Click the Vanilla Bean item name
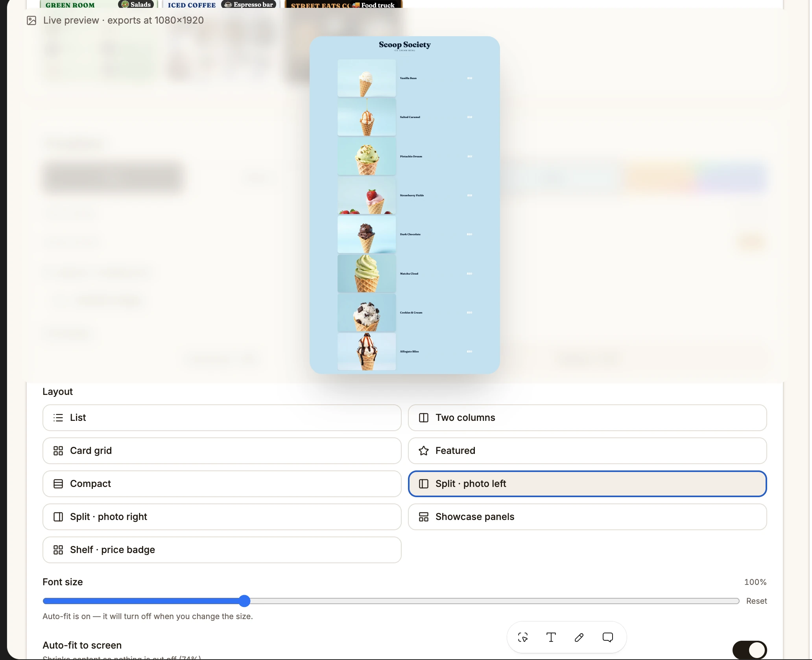The width and height of the screenshot is (812, 660). pyautogui.click(x=408, y=78)
